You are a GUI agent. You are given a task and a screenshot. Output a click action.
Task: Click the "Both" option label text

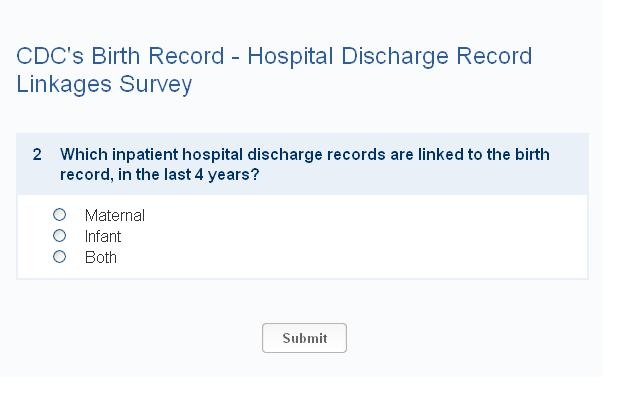tap(101, 258)
